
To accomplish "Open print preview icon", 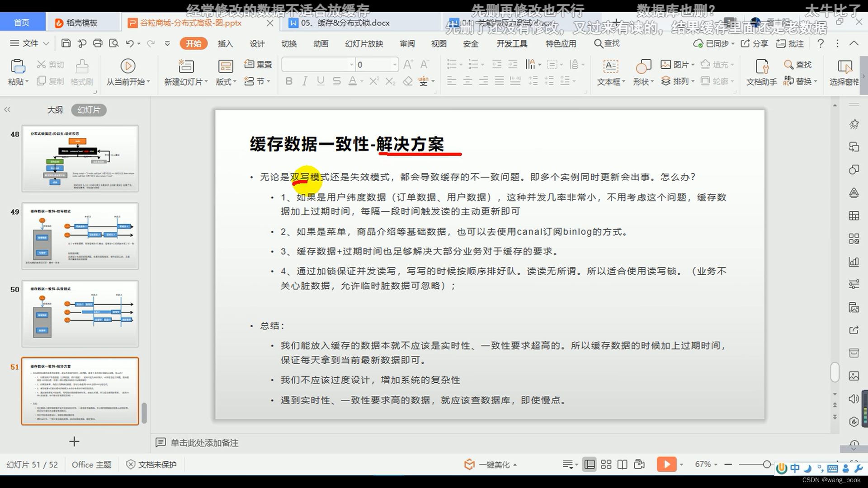I will (x=114, y=43).
